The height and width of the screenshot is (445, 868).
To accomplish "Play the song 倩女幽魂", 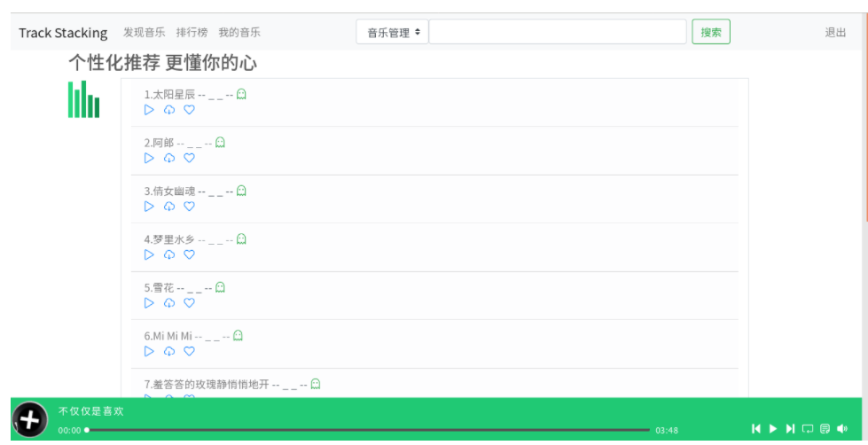I will (149, 206).
